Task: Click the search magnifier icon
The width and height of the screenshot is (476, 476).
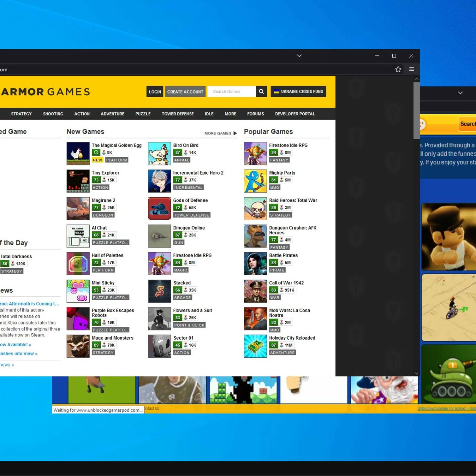Action: (x=261, y=92)
